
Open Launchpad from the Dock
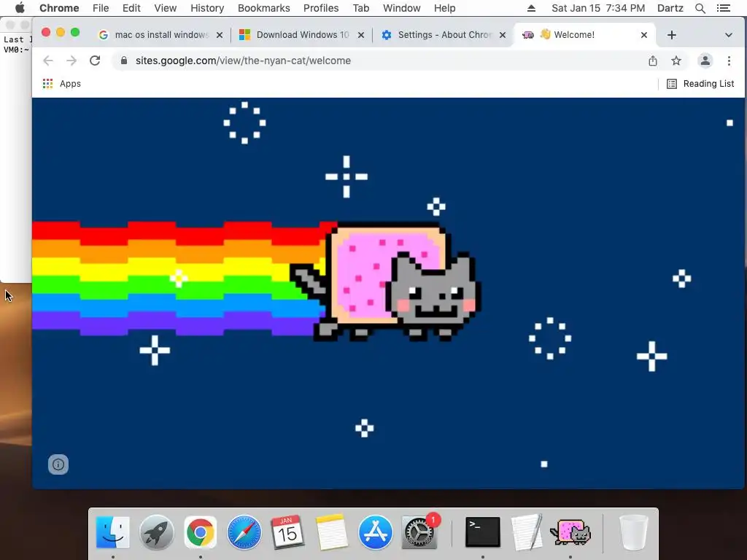[156, 532]
